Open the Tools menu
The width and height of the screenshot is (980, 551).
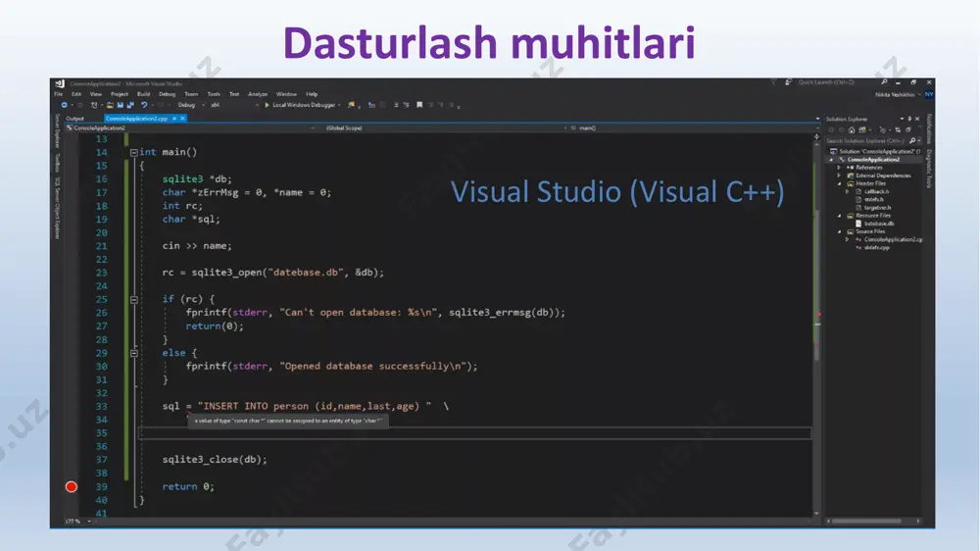[214, 94]
